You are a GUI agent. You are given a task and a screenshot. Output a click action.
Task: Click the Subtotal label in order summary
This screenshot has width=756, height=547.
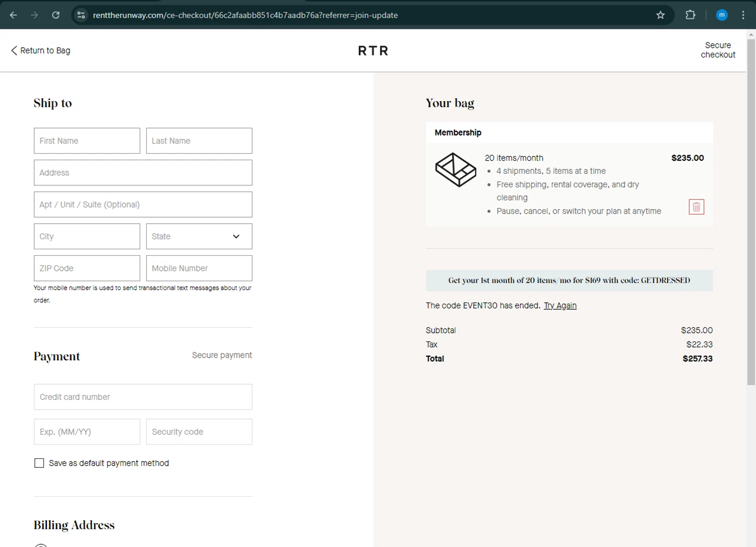[x=440, y=330]
